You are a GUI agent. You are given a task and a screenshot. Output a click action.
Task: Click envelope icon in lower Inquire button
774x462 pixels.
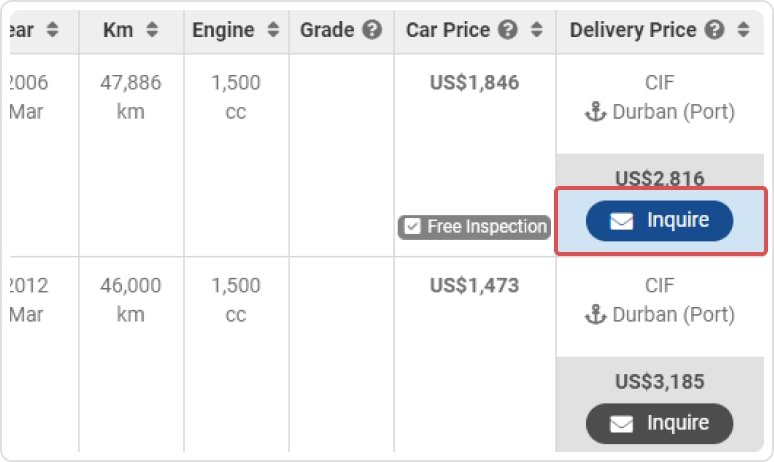pyautogui.click(x=622, y=424)
